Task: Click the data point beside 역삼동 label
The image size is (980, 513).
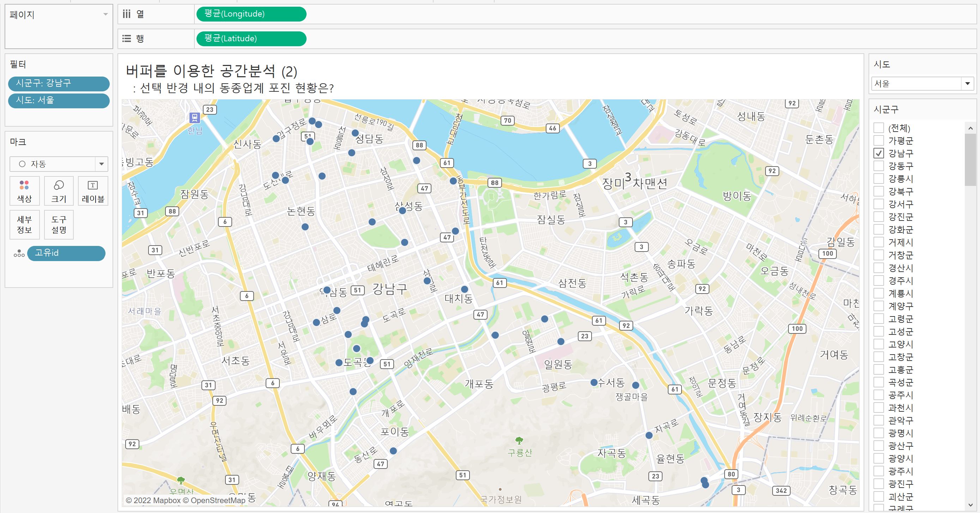Action: point(327,290)
